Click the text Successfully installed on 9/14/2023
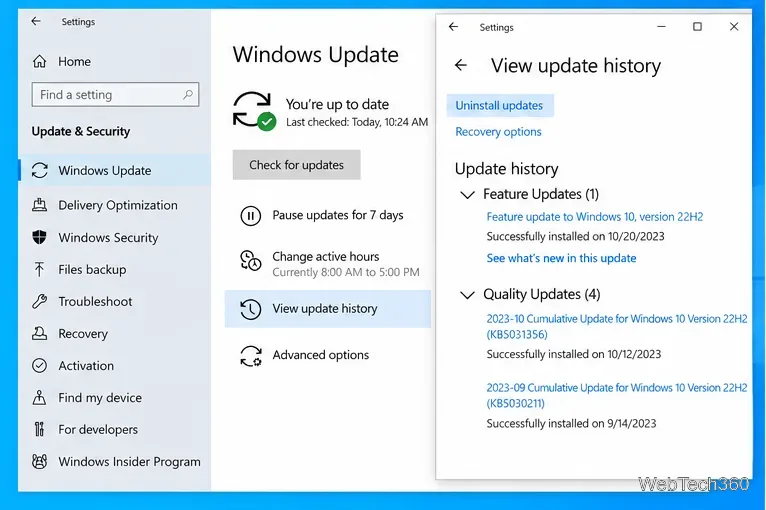766x510 pixels. (x=572, y=424)
